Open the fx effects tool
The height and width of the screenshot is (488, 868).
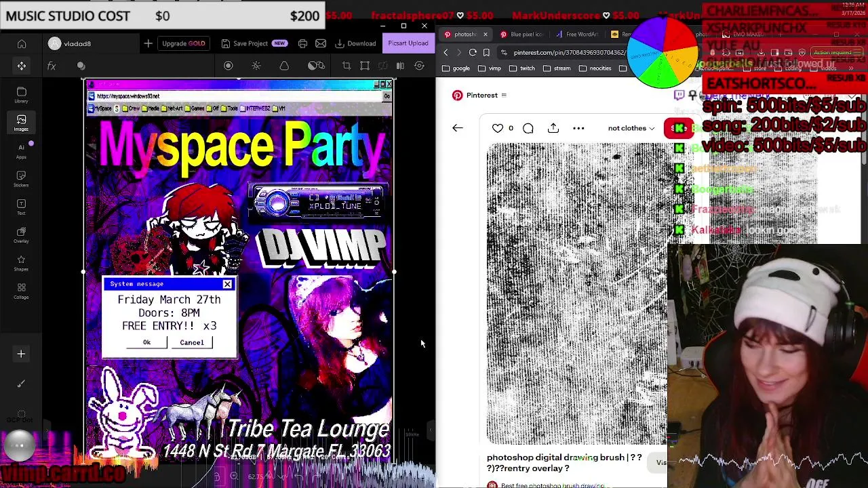52,66
